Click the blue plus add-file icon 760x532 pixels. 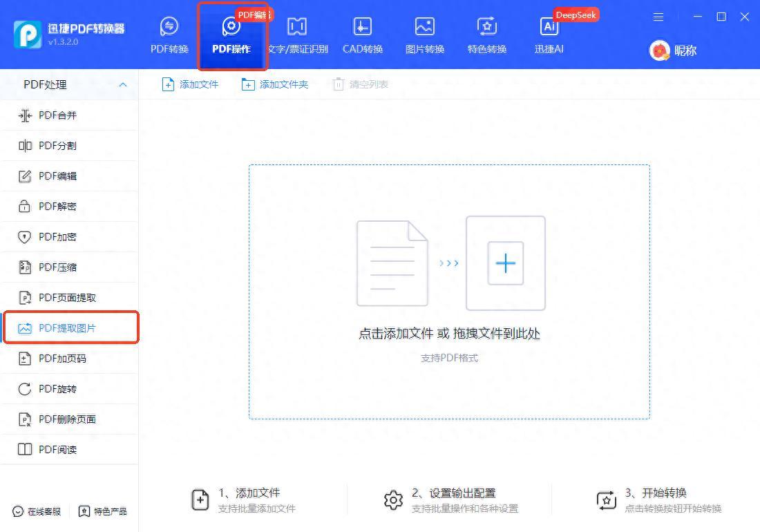pyautogui.click(x=506, y=263)
